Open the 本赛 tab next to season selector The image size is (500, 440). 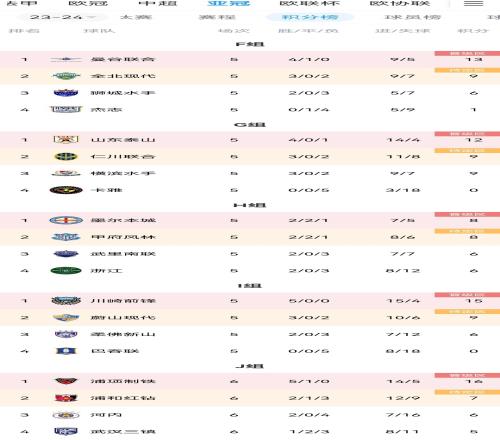136,17
